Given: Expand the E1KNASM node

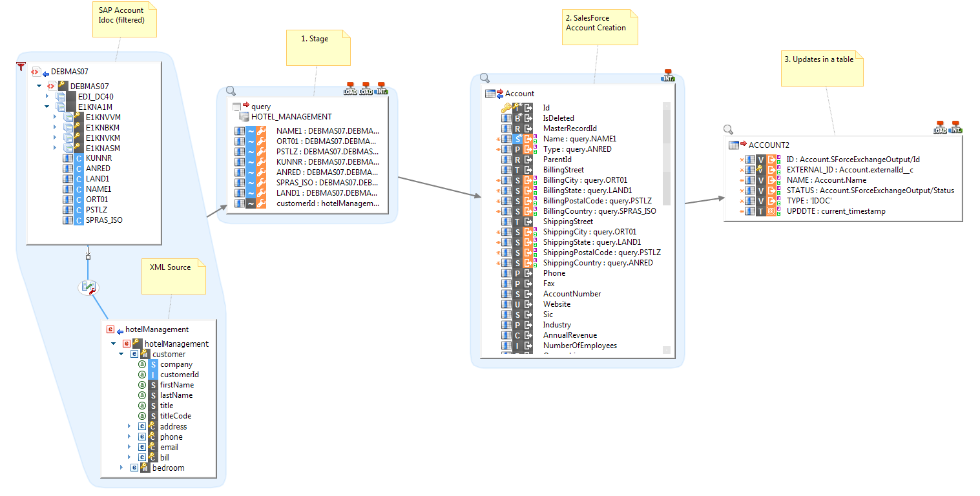Looking at the screenshot, I should pyautogui.click(x=55, y=148).
